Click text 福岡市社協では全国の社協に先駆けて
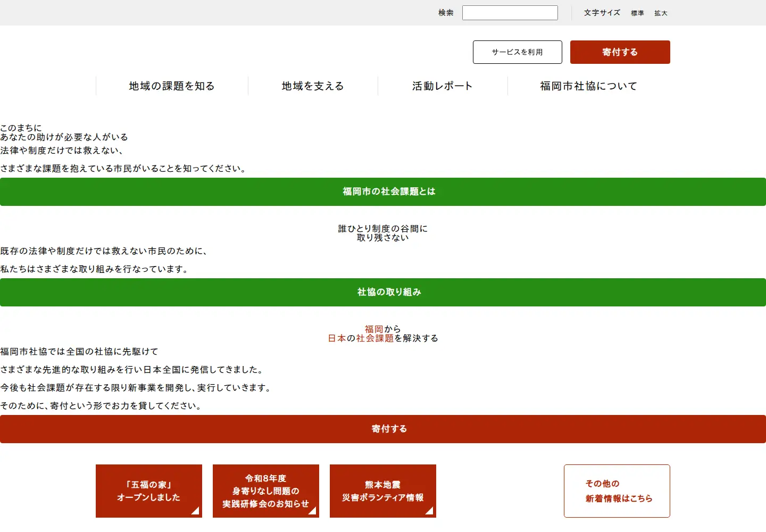 pos(79,352)
